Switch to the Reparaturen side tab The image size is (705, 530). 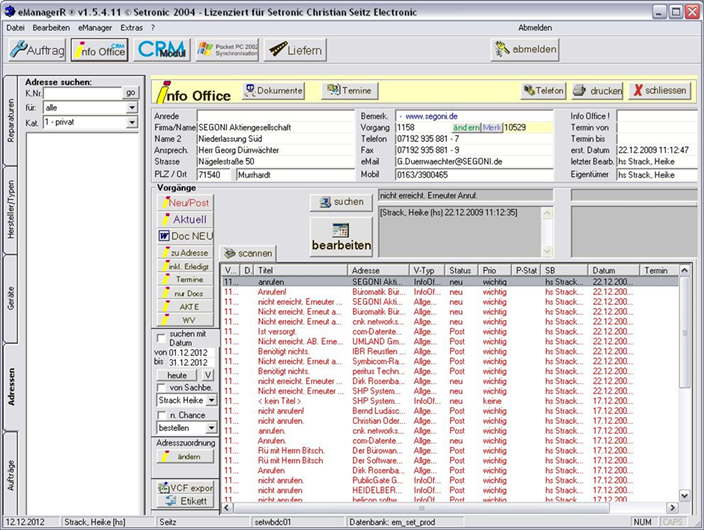pos(11,120)
